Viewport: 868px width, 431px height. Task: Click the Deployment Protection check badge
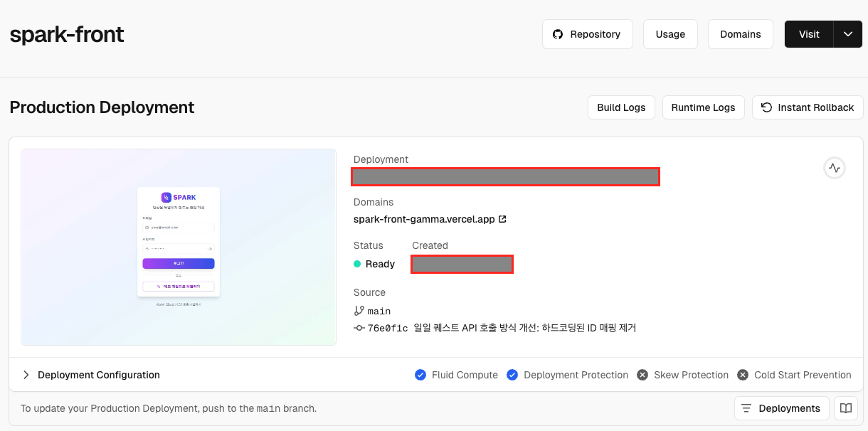(x=512, y=375)
